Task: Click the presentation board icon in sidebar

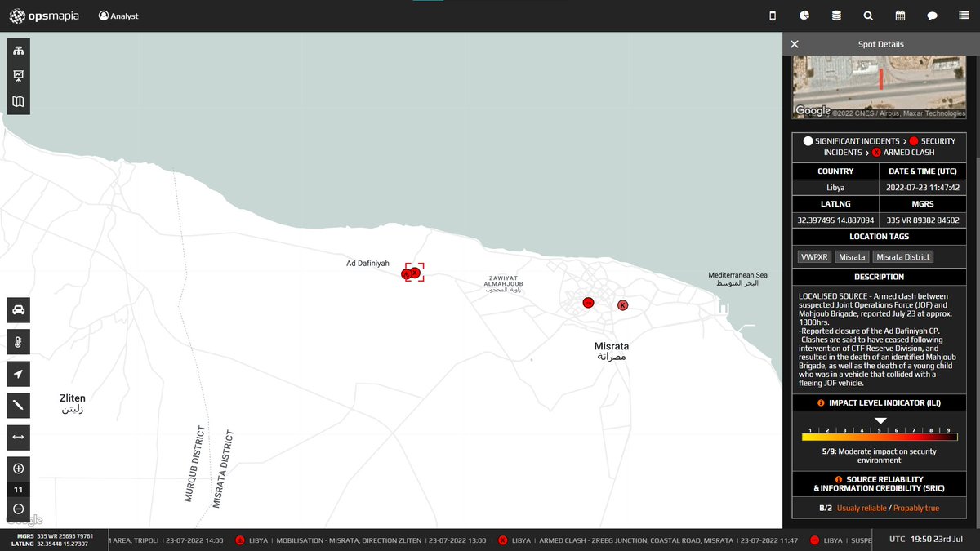Action: tap(18, 76)
